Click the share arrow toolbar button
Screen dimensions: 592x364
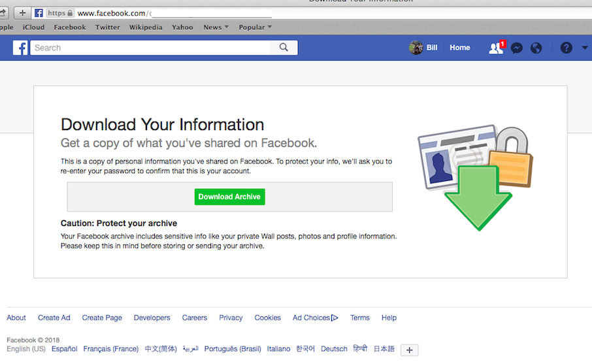[3, 13]
